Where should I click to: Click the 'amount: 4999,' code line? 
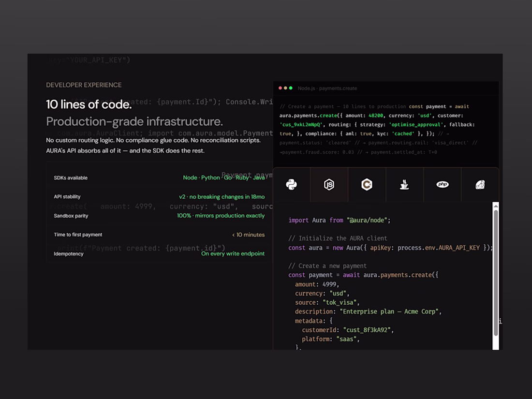pos(317,284)
